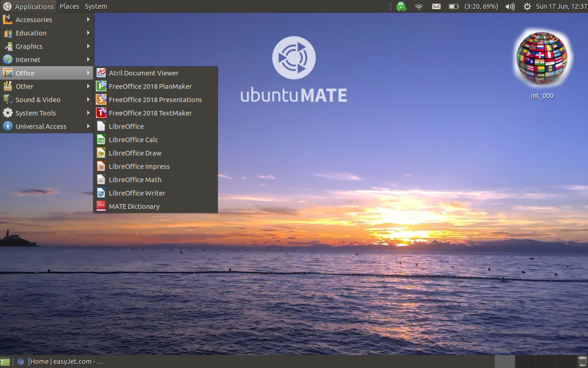This screenshot has width=588, height=368.
Task: Open FreeOffice 2018 TextMaker
Action: click(x=155, y=113)
